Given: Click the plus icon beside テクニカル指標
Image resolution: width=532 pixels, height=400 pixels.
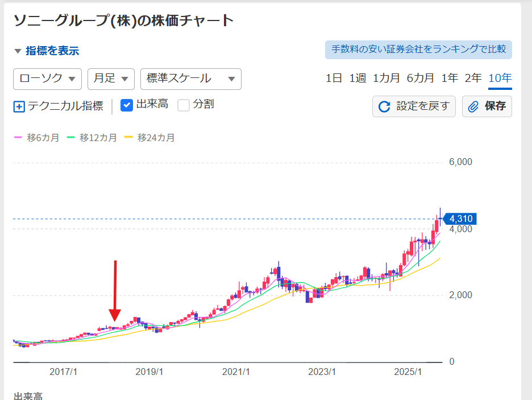Looking at the screenshot, I should tap(19, 106).
